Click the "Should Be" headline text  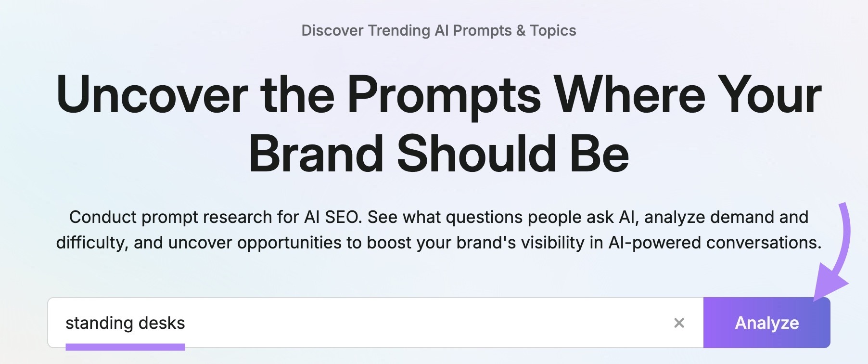[513, 154]
